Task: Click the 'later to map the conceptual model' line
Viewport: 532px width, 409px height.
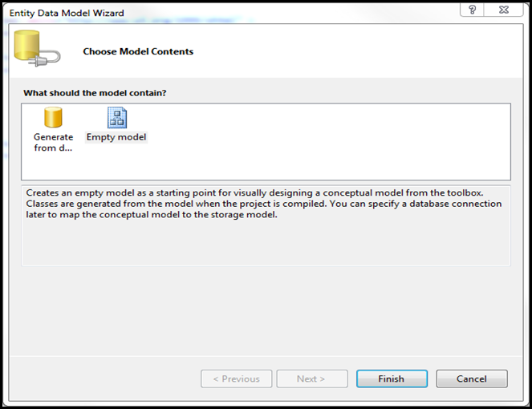Action: 152,215
